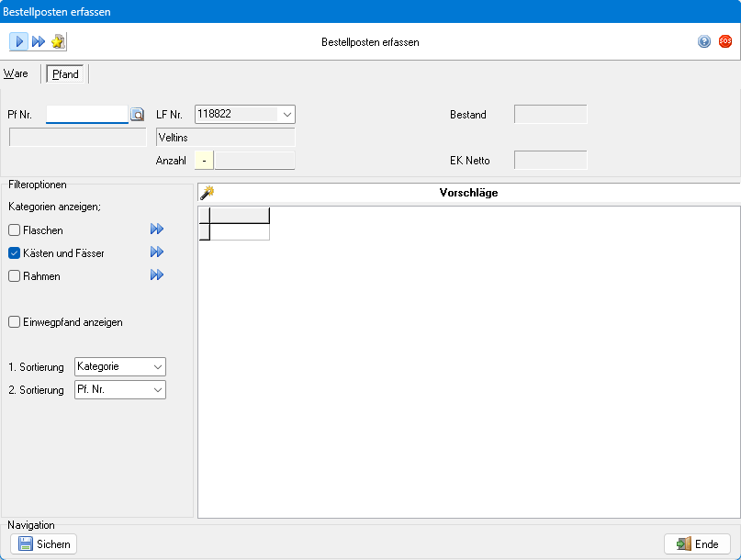
Task: Uncheck Kästen und Fässer category
Action: 15,253
